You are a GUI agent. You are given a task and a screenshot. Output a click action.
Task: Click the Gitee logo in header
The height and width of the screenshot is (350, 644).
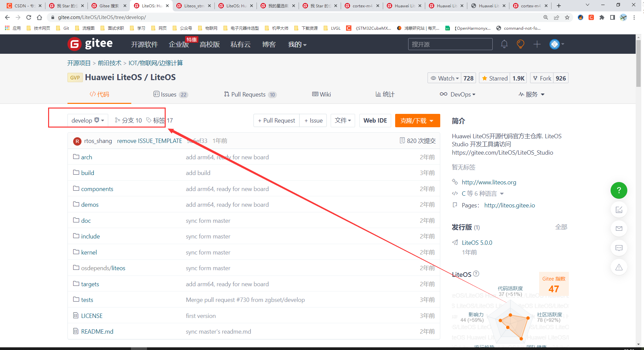90,44
